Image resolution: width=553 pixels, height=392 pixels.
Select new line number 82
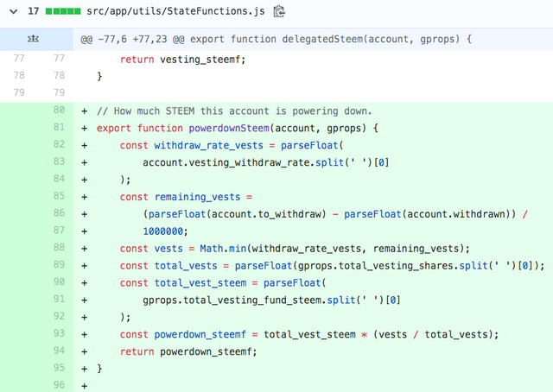tap(60, 144)
